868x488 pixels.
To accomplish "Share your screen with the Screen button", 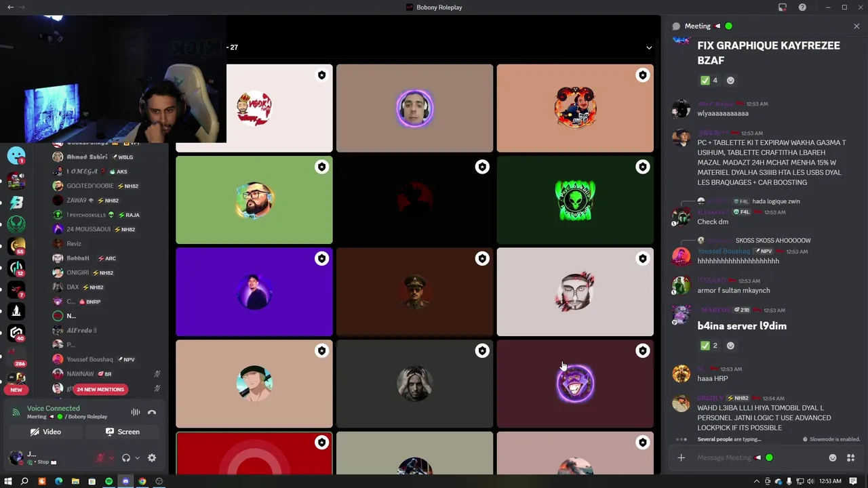I will (x=123, y=432).
